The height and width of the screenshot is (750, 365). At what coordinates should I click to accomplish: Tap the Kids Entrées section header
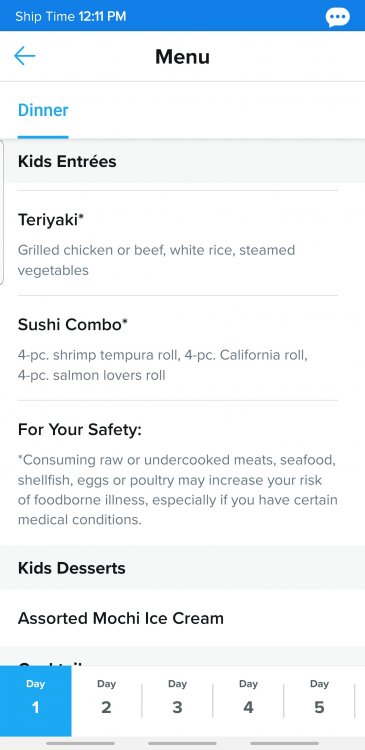point(182,161)
